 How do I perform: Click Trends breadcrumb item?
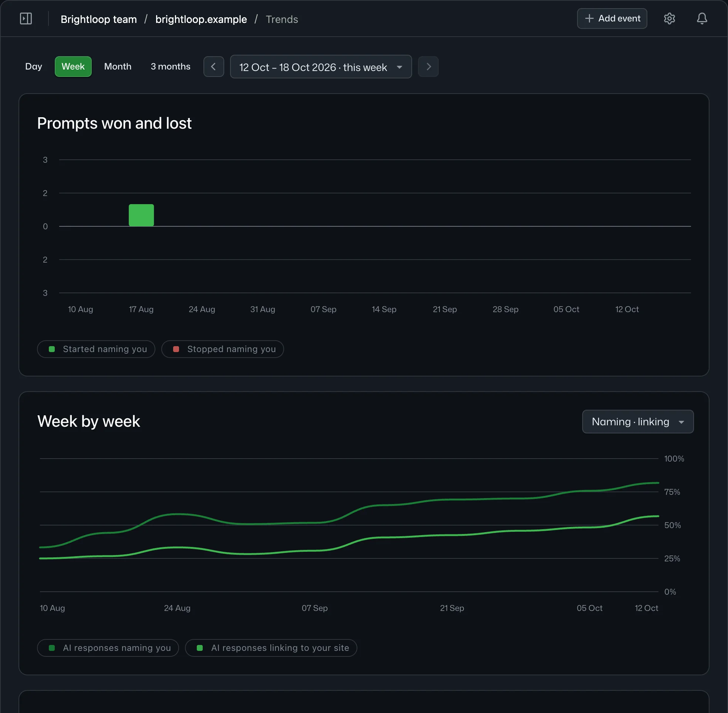pyautogui.click(x=282, y=19)
